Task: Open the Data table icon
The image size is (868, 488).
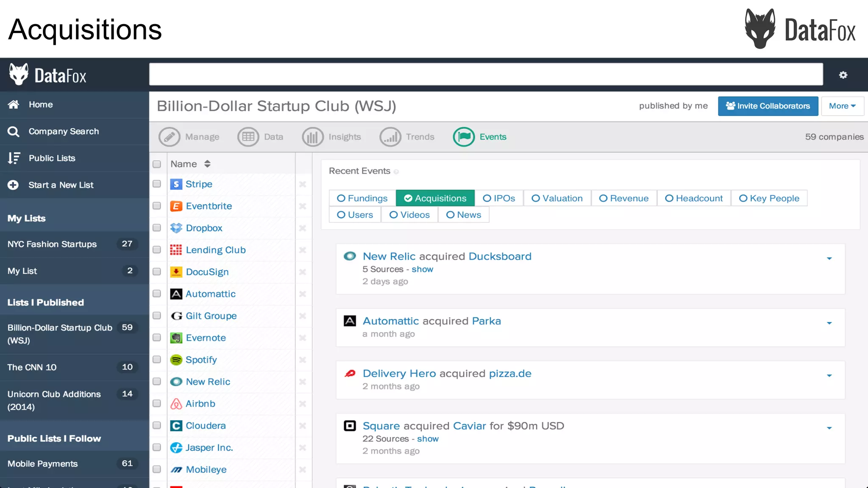Action: [248, 137]
